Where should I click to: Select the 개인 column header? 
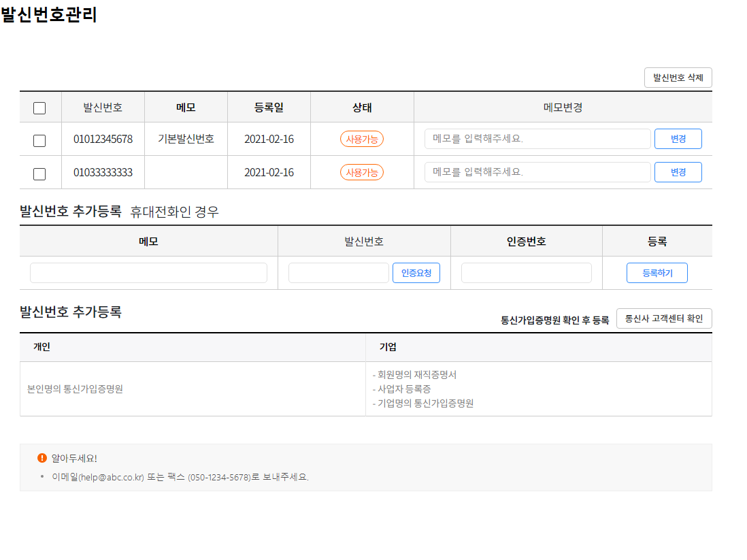coord(42,347)
